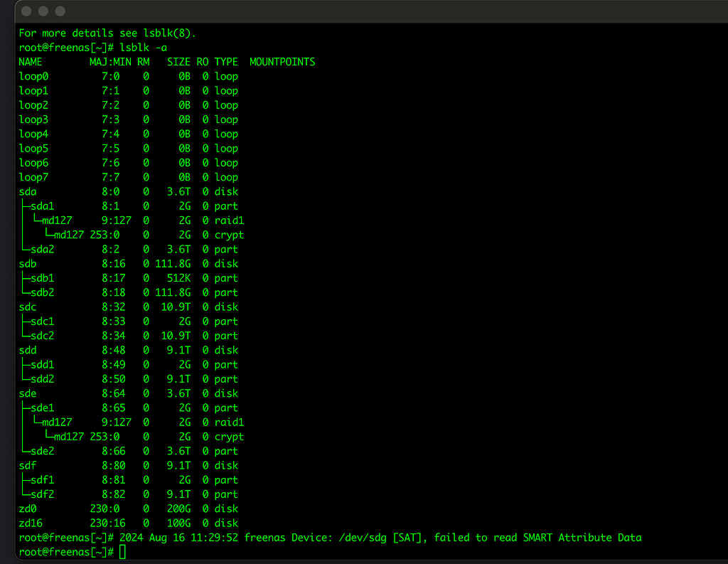Click the NAME column header
This screenshot has height=564, width=728.
coord(30,61)
